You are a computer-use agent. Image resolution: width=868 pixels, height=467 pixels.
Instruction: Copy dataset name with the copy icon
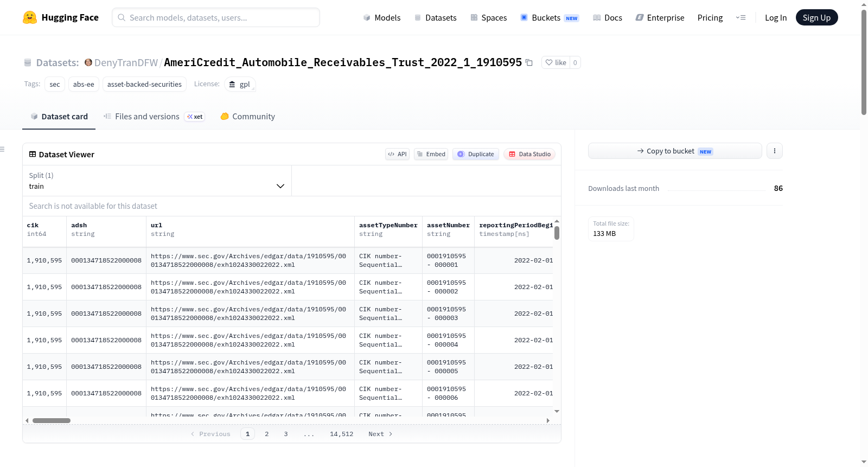(x=529, y=62)
